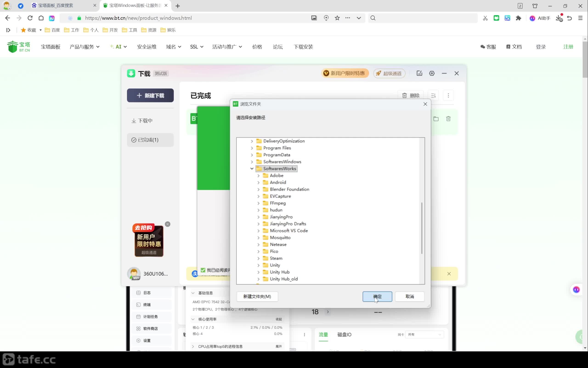Image resolution: width=588 pixels, height=368 pixels.
Task: Toggle the 我已经阅读 agreement checkbox
Action: 203,270
